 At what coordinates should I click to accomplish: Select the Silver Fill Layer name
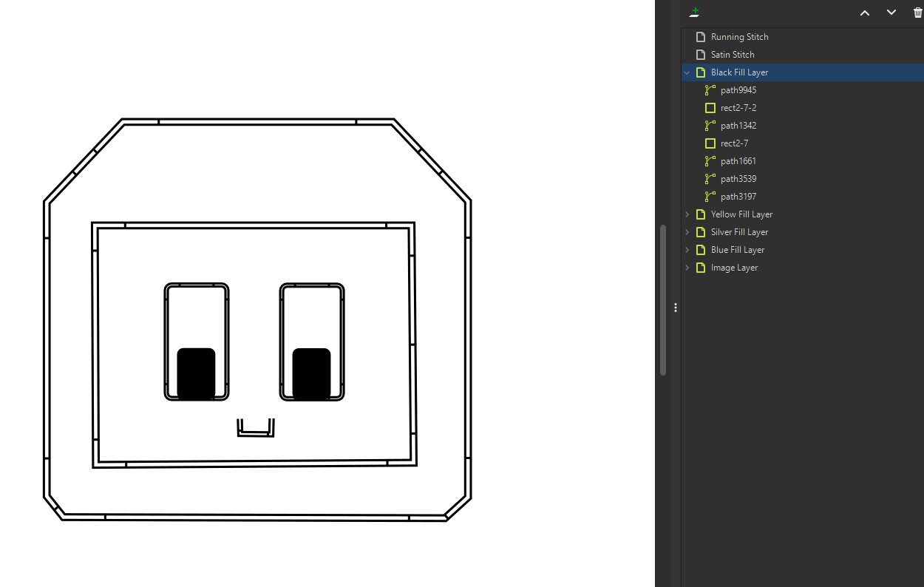coord(739,232)
